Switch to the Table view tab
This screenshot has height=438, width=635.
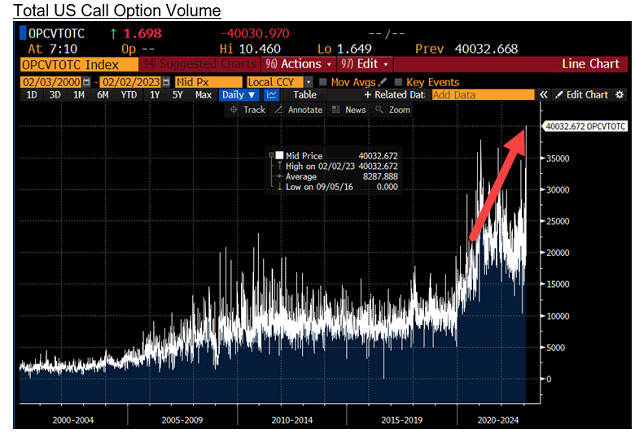[x=305, y=95]
